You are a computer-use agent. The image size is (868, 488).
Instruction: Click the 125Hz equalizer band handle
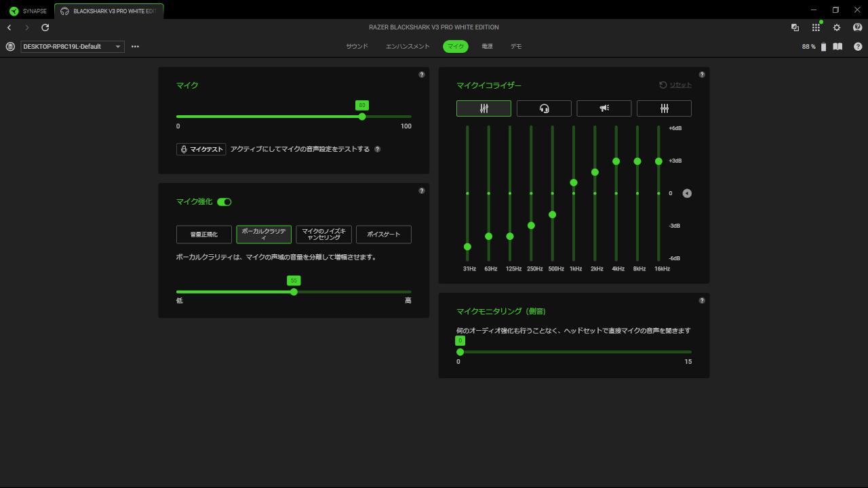tap(510, 236)
